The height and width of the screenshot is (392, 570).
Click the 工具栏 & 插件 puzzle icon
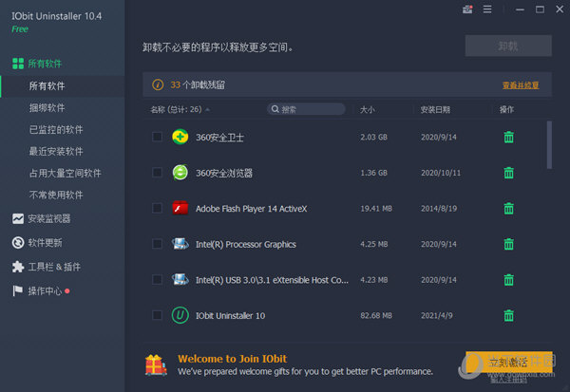(18, 267)
